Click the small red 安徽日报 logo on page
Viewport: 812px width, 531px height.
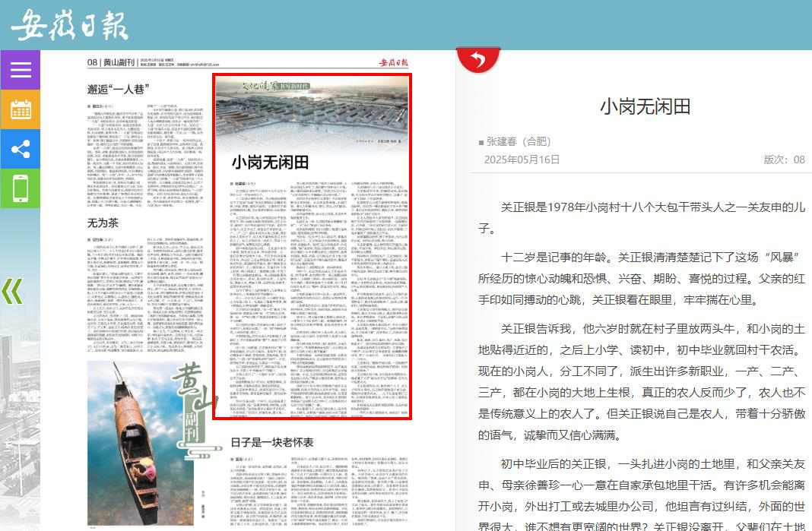[394, 62]
